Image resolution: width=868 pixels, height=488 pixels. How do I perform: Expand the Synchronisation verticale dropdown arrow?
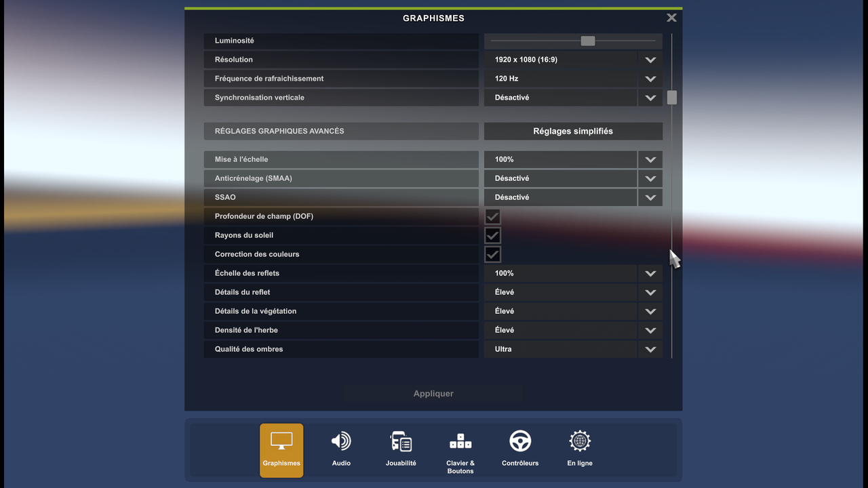coord(650,98)
